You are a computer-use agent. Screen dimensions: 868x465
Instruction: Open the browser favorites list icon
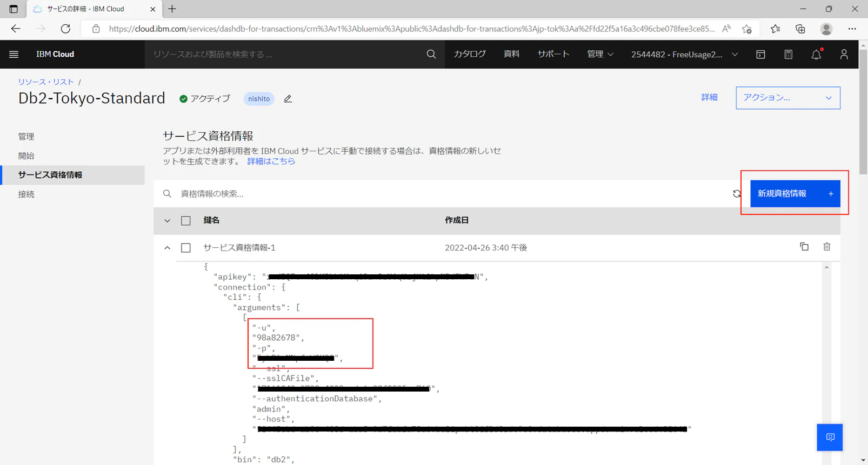pos(775,29)
